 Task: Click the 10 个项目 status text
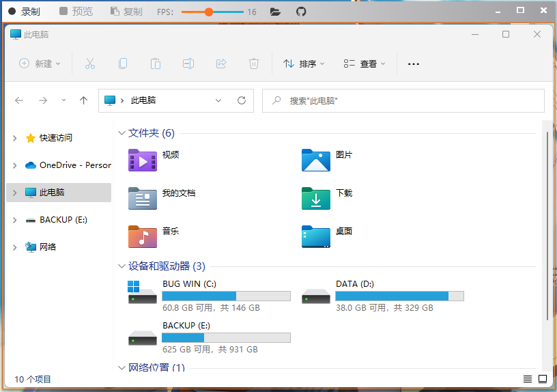(x=33, y=380)
